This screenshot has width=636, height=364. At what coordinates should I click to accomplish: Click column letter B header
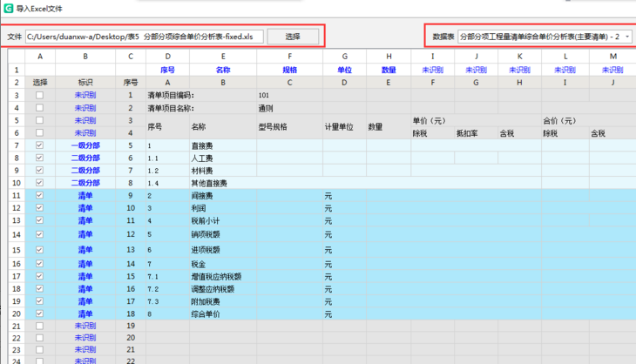[x=85, y=57]
